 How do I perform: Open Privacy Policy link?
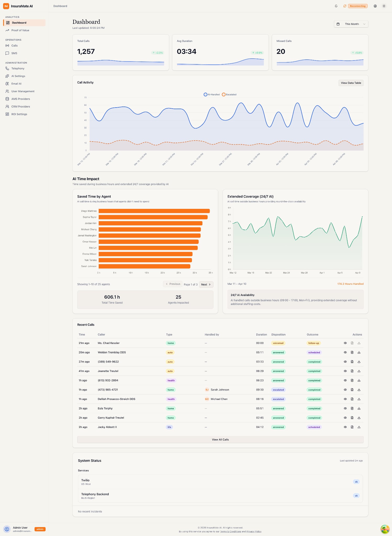tap(254, 532)
